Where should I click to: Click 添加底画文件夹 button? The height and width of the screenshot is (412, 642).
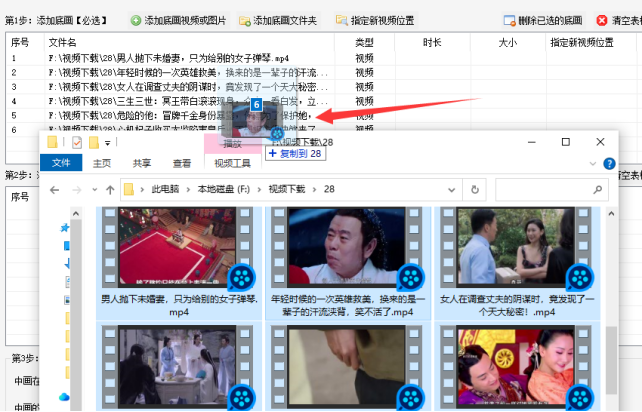pos(278,20)
